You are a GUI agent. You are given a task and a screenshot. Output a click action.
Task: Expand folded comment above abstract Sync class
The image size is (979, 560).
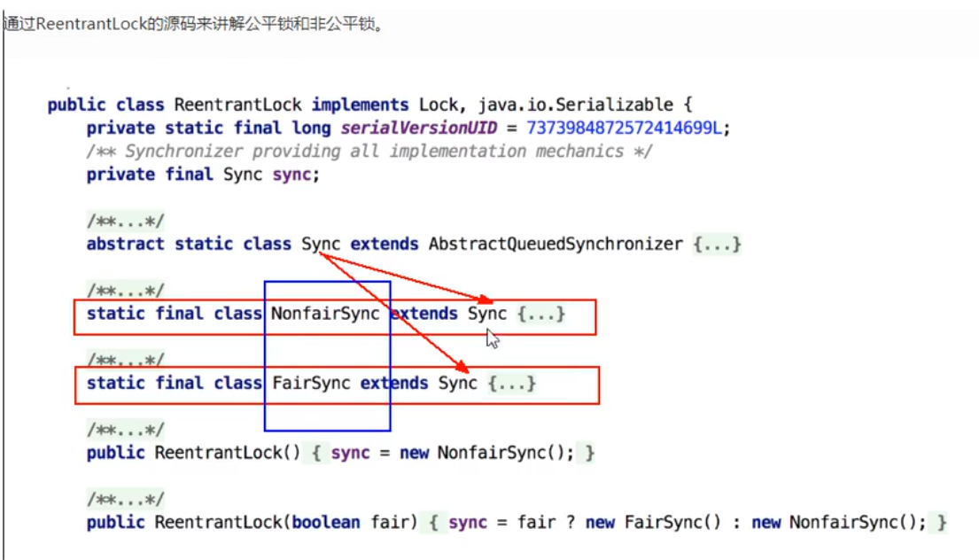(x=126, y=221)
